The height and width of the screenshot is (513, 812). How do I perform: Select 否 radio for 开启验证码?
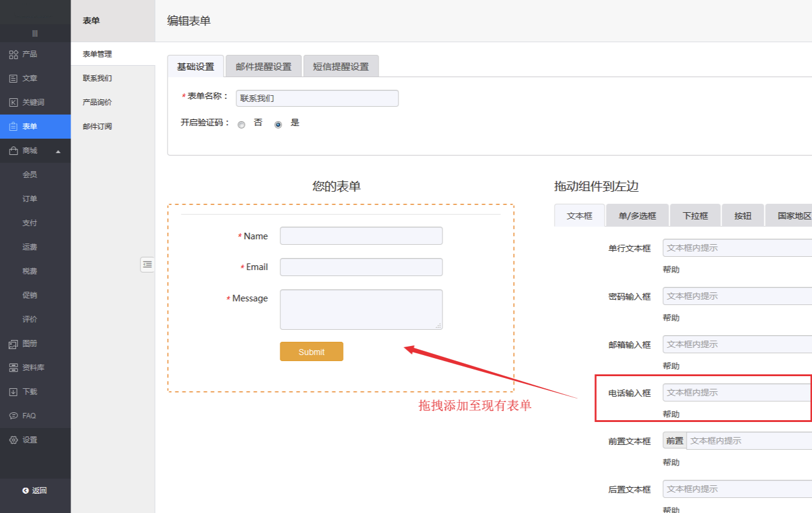242,125
